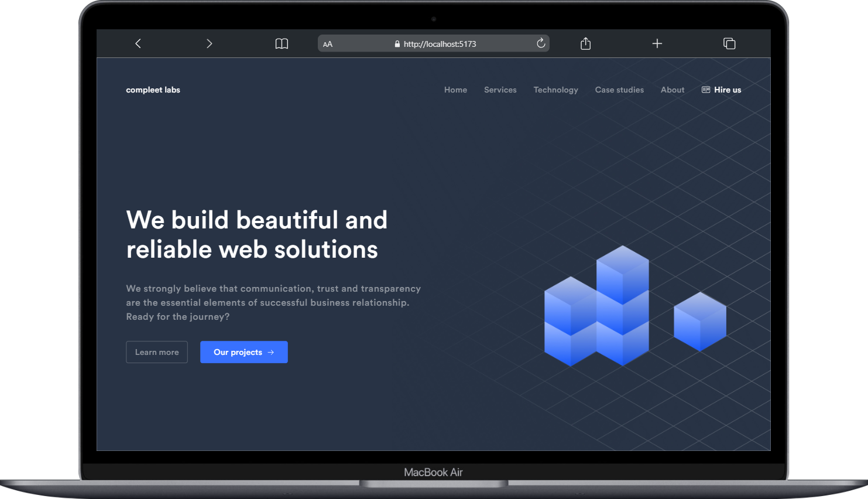Open the Services navigation item

pyautogui.click(x=500, y=90)
